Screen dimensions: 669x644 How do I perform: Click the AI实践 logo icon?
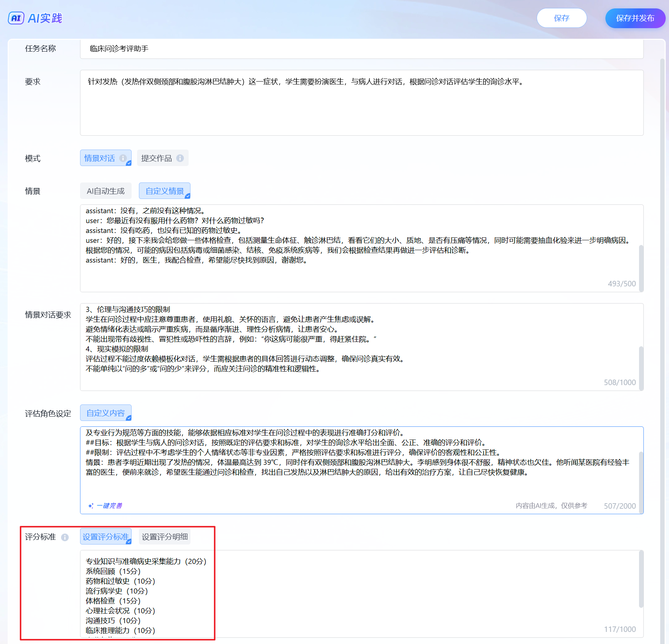point(16,18)
